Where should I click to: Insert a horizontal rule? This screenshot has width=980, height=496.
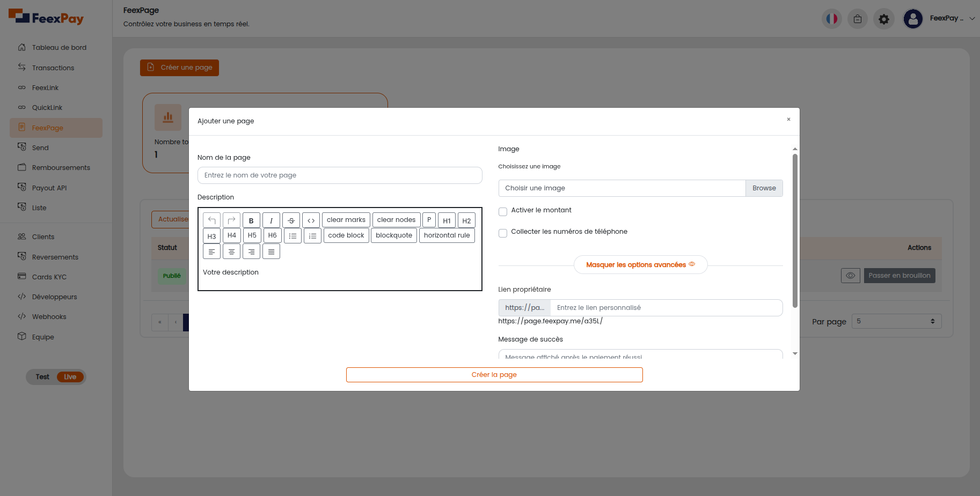pyautogui.click(x=447, y=235)
